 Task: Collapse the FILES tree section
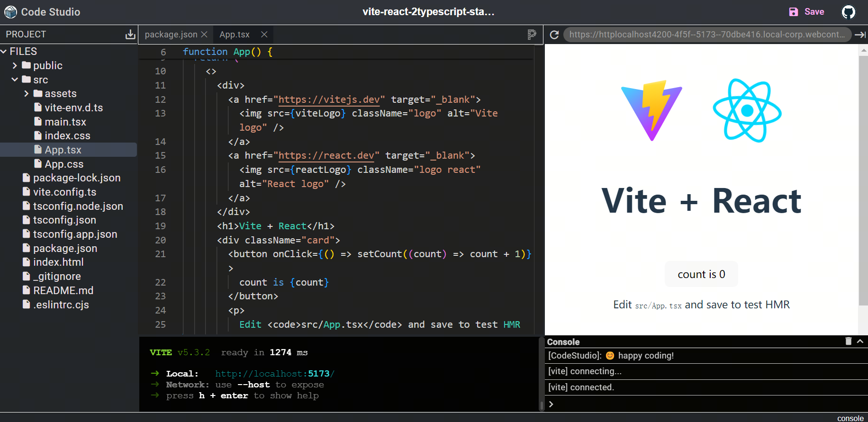point(4,51)
